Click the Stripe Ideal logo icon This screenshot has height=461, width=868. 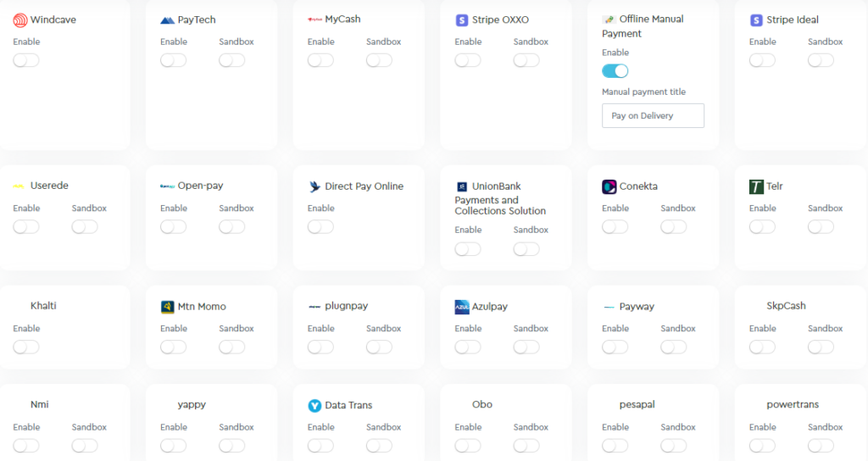(756, 20)
